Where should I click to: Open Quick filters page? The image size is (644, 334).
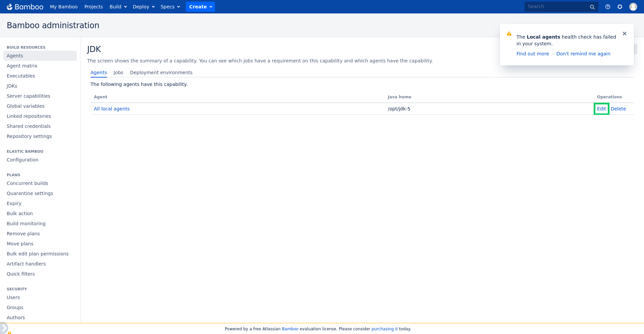(40, 274)
